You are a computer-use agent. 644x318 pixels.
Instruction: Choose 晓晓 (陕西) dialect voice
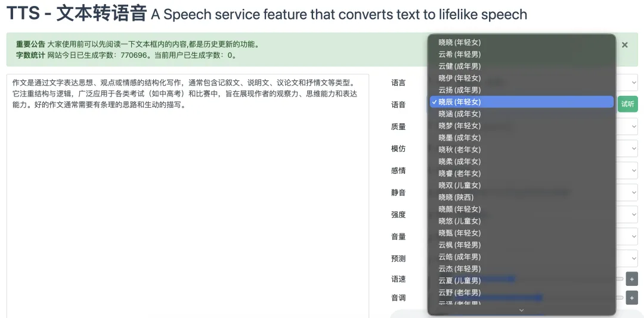[456, 197]
